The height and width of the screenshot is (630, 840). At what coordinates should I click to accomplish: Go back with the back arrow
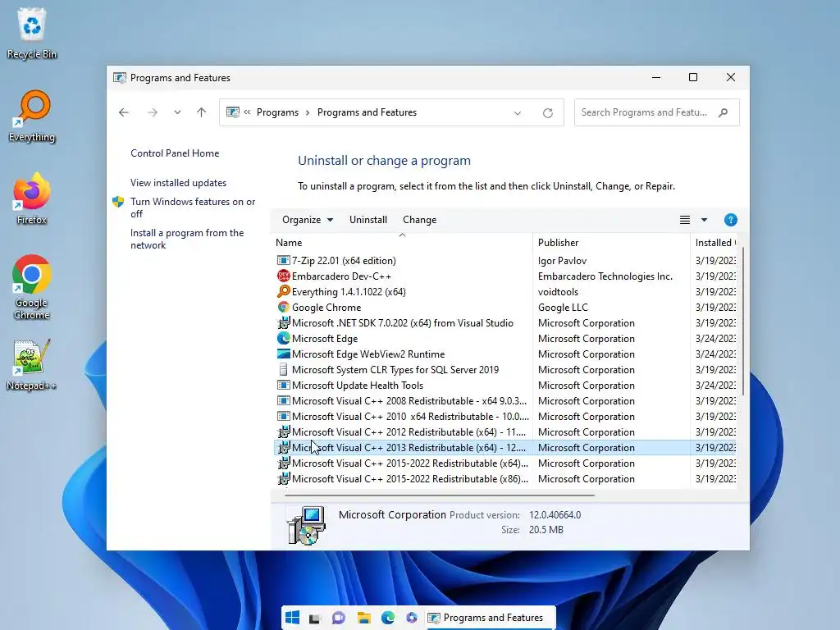(x=124, y=112)
